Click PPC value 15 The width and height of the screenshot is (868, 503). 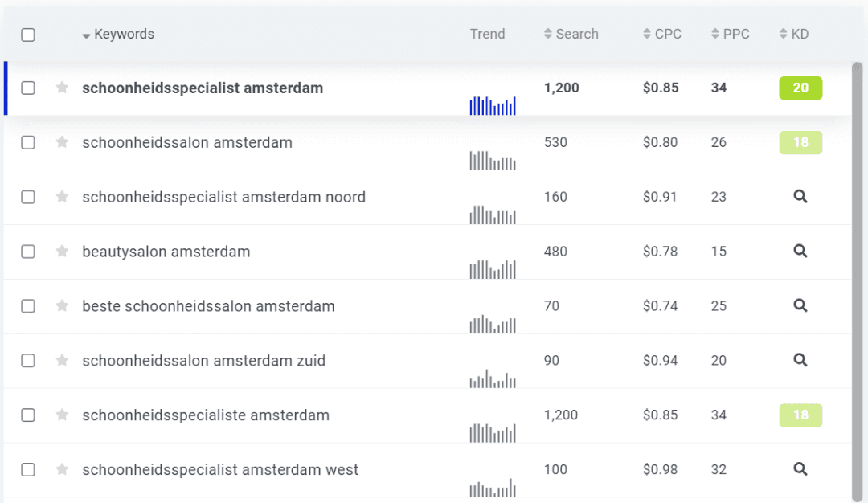[x=719, y=251]
